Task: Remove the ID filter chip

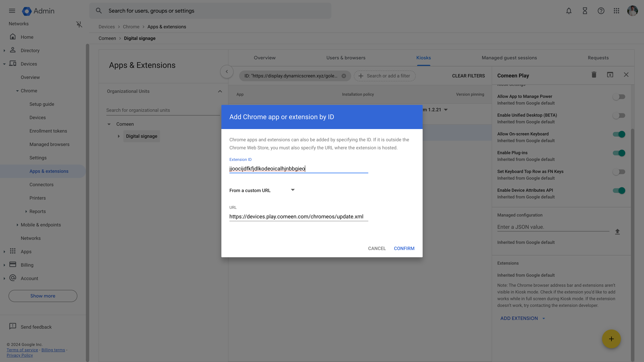Action: (x=344, y=76)
